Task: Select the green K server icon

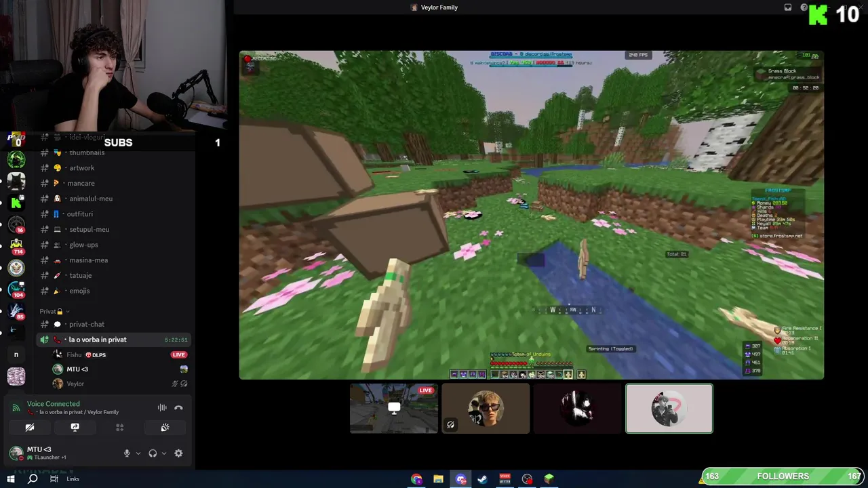Action: pyautogui.click(x=16, y=203)
